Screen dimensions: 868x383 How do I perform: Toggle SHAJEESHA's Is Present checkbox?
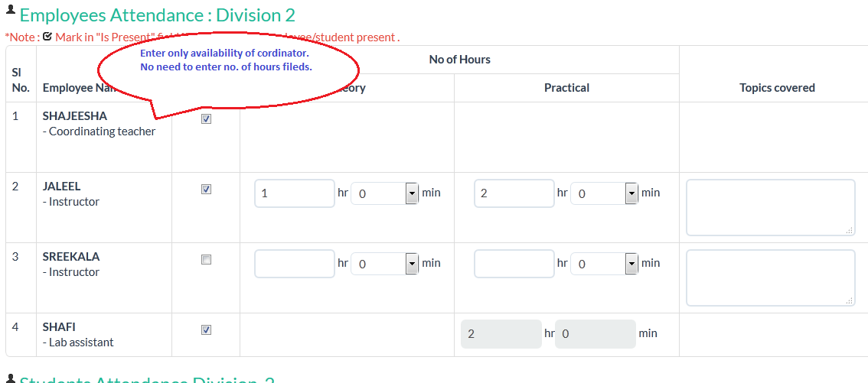(x=206, y=119)
